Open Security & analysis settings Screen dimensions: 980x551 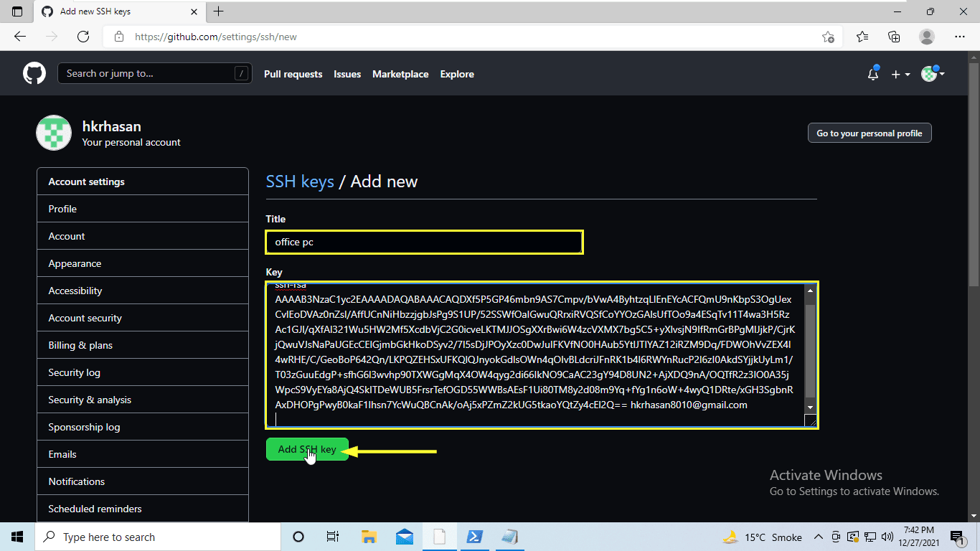(x=143, y=400)
